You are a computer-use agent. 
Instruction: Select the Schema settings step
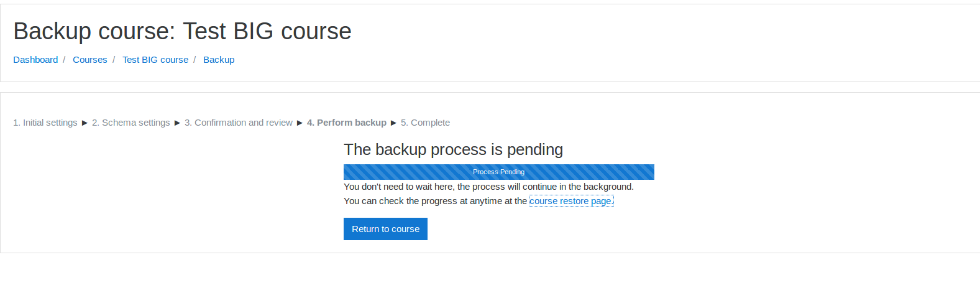pyautogui.click(x=131, y=123)
